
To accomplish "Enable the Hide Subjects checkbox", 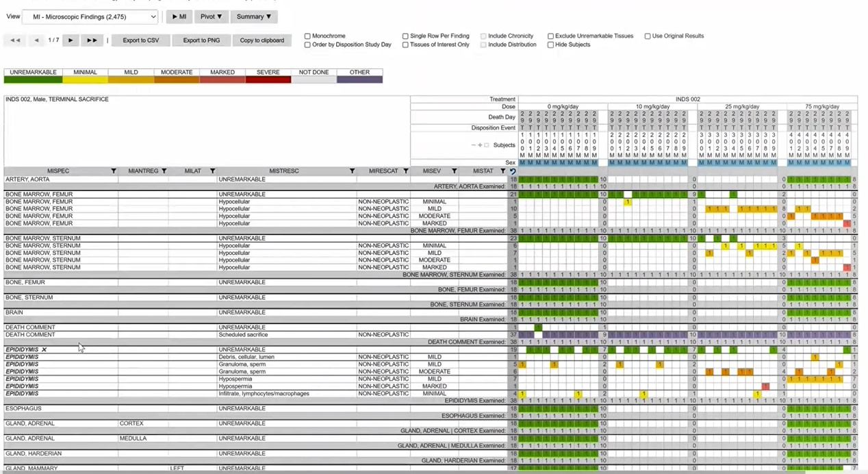I will pyautogui.click(x=550, y=45).
